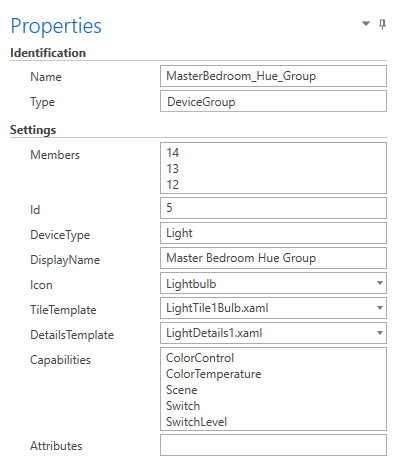Open the Properties panel options arrow
Image resolution: width=399 pixels, height=461 pixels.
pos(366,23)
